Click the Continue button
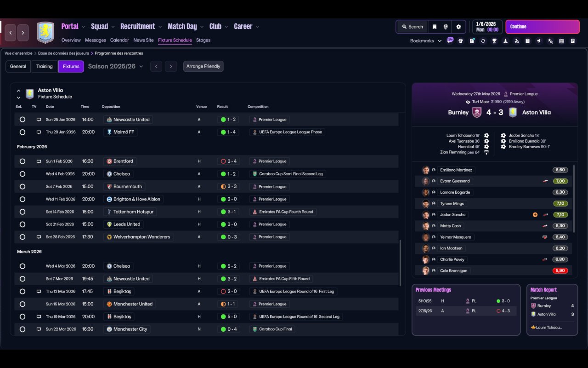Viewport: 588px width, 368px height. [543, 27]
